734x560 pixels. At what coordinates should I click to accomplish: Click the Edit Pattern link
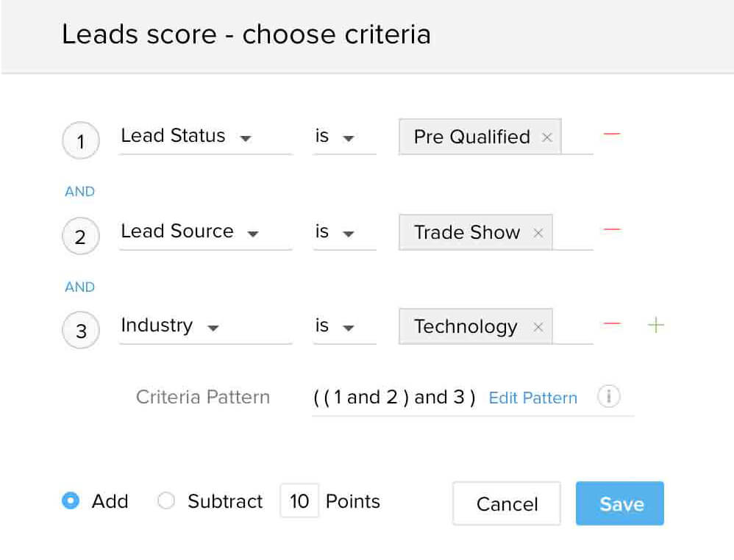(532, 398)
